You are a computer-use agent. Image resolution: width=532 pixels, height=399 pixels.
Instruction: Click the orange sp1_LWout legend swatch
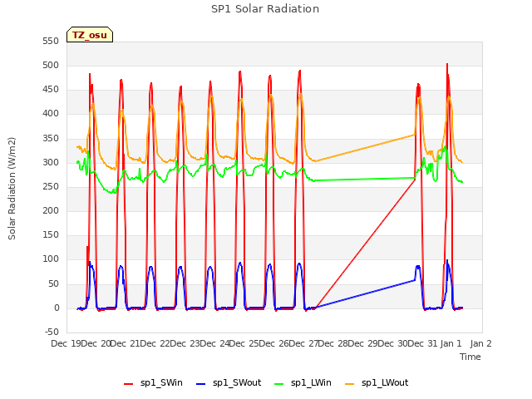[x=349, y=384]
